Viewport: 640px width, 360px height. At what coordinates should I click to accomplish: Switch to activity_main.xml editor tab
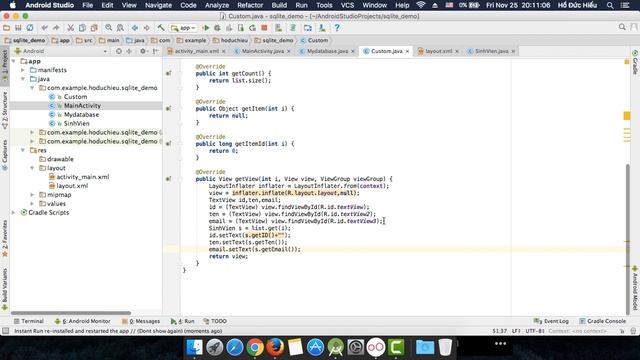click(196, 51)
